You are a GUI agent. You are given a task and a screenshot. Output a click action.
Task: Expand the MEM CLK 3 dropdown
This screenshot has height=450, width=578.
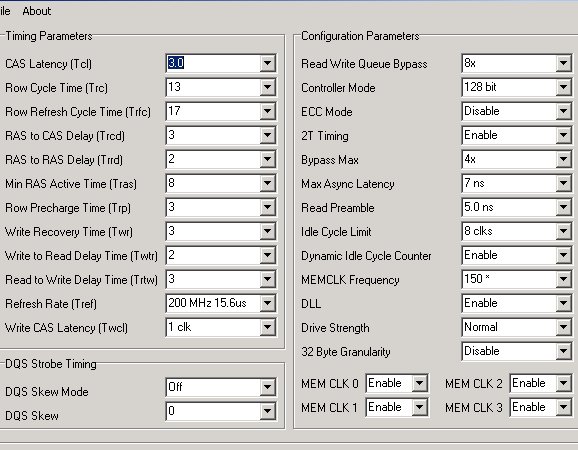564,408
